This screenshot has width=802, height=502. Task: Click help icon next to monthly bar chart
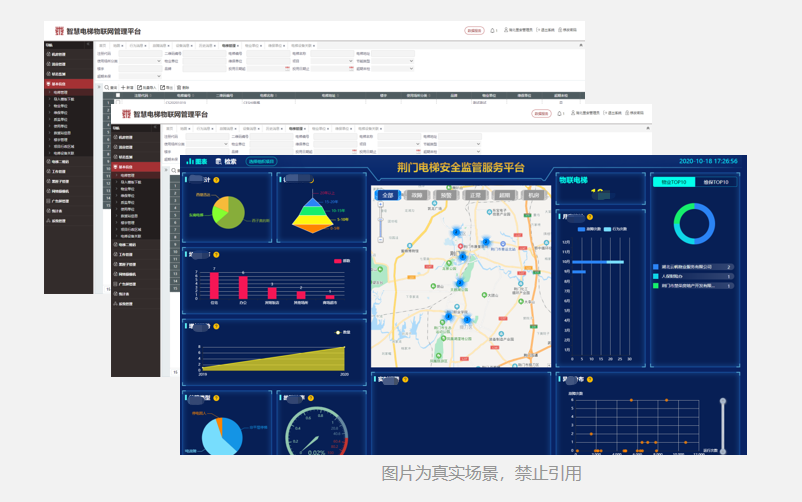pos(591,217)
